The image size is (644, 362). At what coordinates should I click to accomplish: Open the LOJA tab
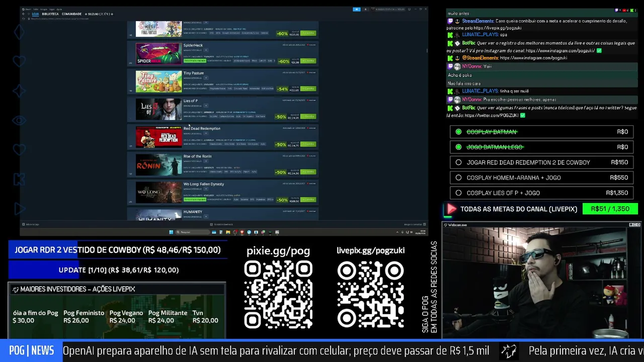36,14
